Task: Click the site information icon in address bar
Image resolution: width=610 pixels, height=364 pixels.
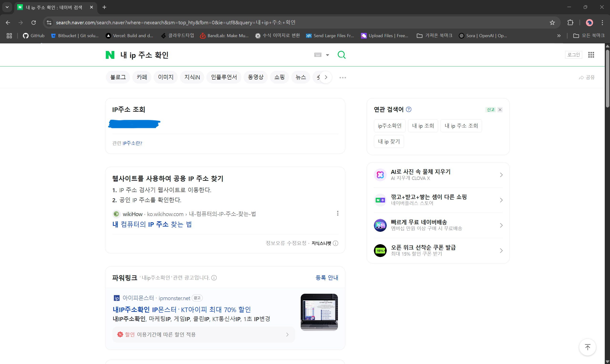Action: [x=49, y=23]
